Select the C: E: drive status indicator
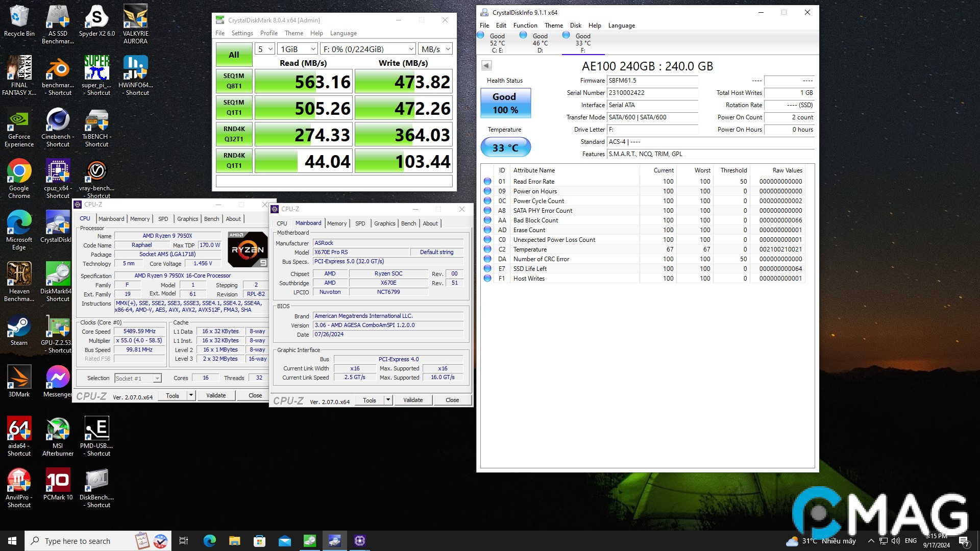Screen dimensions: 980x551 tap(496, 42)
